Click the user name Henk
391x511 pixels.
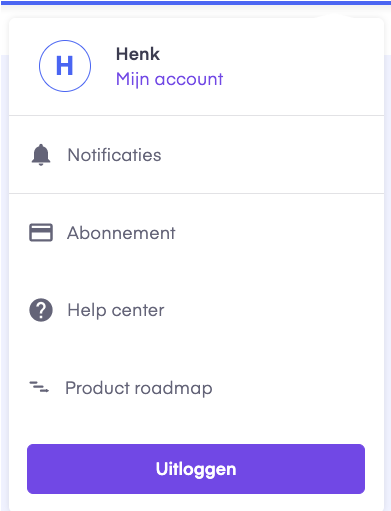pyautogui.click(x=138, y=54)
